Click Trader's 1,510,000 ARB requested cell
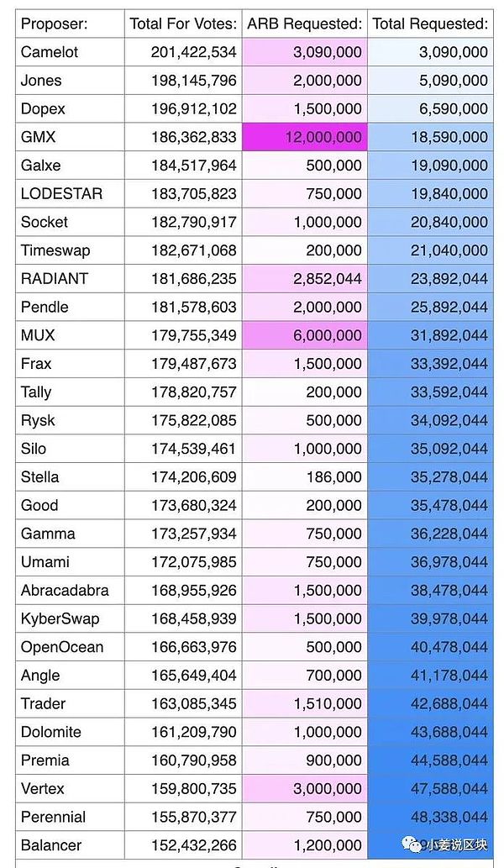 tap(327, 704)
